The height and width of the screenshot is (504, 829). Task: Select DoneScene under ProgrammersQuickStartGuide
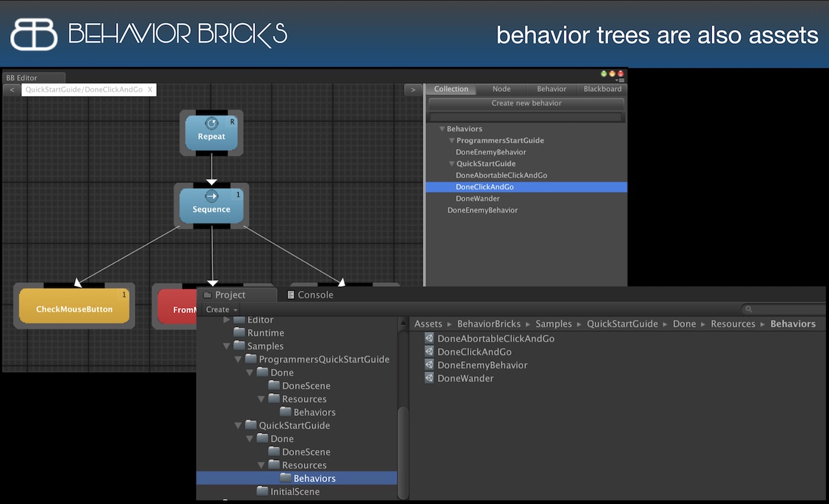306,386
